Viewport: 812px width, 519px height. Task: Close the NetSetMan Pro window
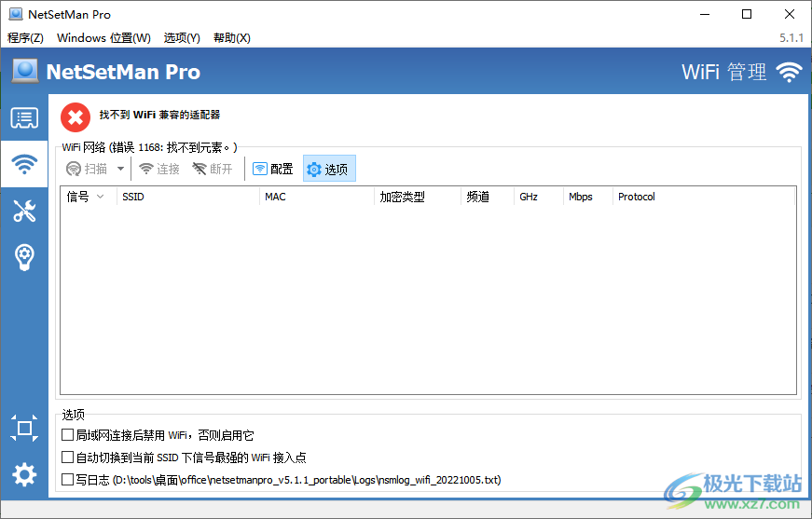click(790, 14)
